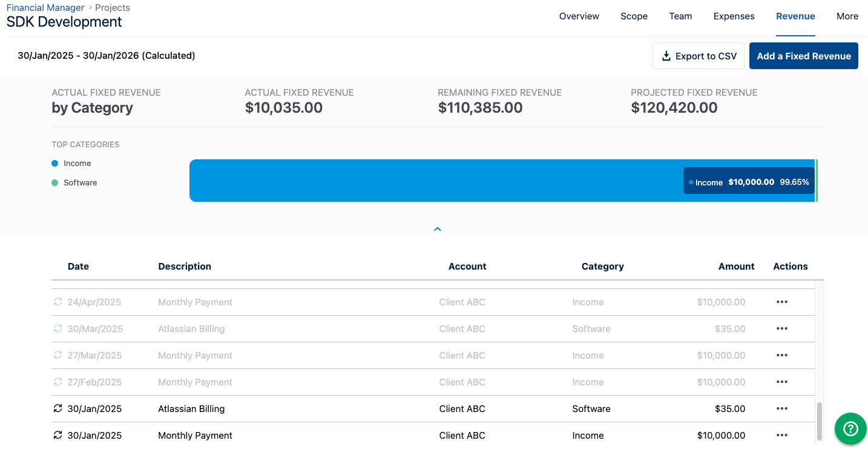Click Add a Fixed Revenue button

click(x=803, y=56)
